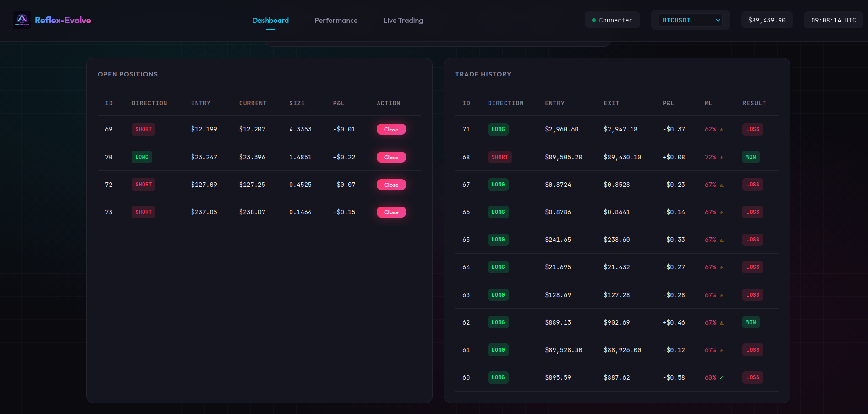Click the warning icon beside trade 71's ML score
This screenshot has height=414, width=868.
point(721,129)
